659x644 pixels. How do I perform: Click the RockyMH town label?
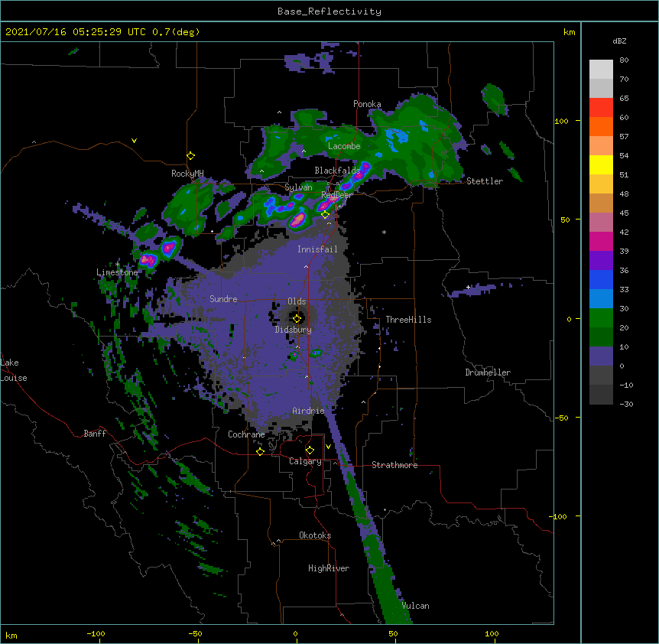pyautogui.click(x=187, y=174)
